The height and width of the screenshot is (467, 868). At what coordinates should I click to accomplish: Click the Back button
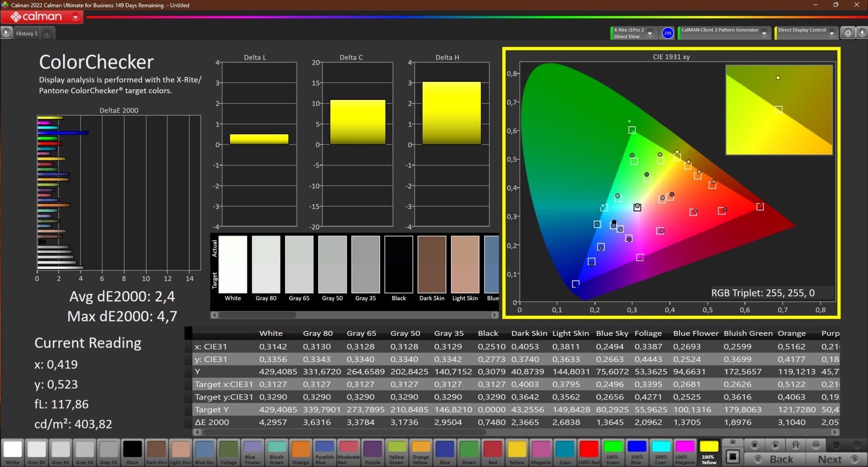coord(781,459)
